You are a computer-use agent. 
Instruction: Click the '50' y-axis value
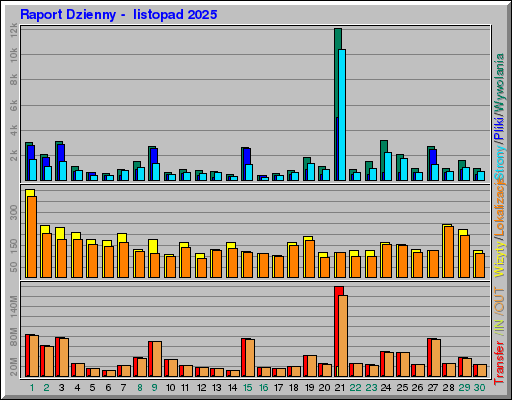[x=14, y=267]
